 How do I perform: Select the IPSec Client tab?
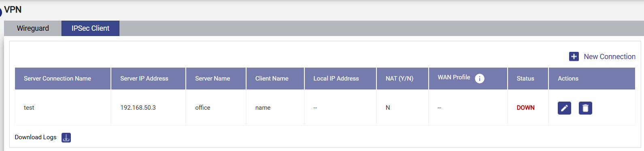tap(90, 28)
